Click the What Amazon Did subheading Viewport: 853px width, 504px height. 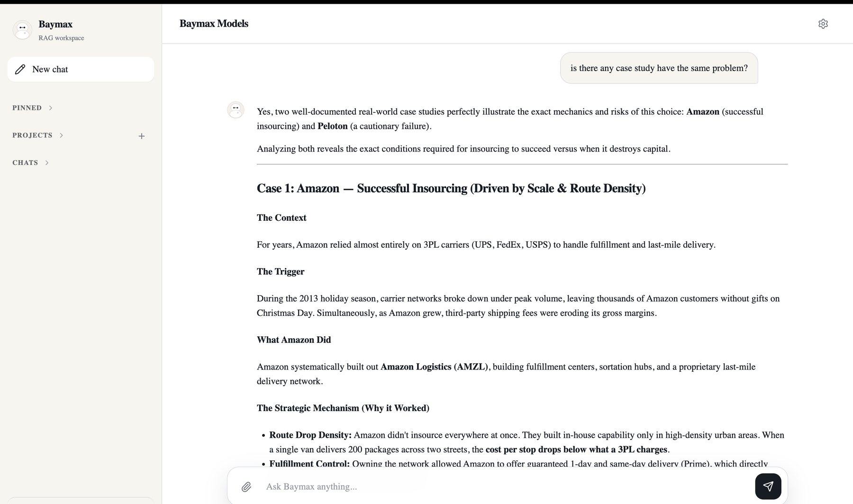pos(294,340)
